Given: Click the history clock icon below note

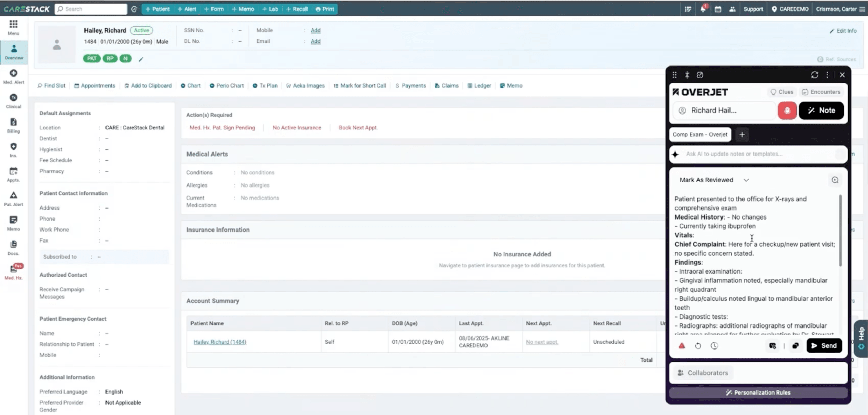Looking at the screenshot, I should (714, 346).
